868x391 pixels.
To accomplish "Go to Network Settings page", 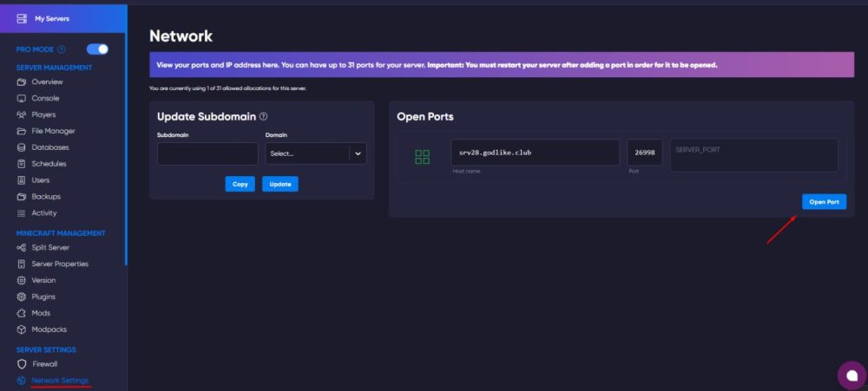I will [59, 381].
